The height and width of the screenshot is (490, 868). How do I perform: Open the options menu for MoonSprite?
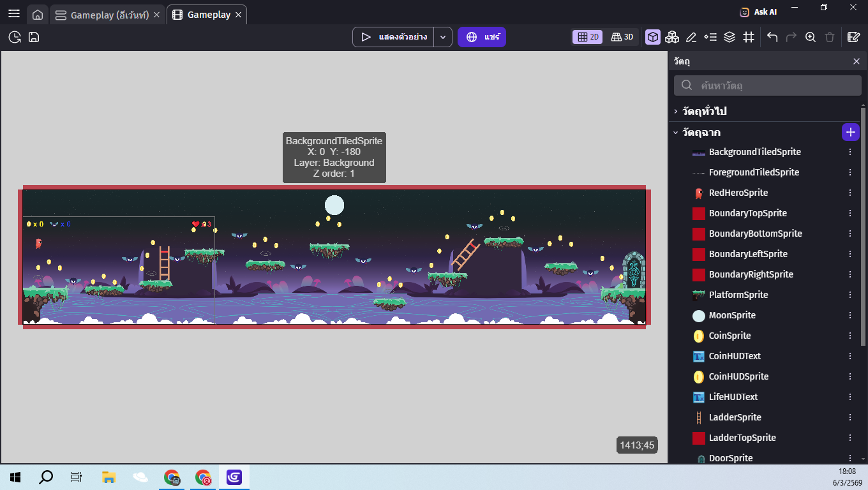[x=850, y=315]
